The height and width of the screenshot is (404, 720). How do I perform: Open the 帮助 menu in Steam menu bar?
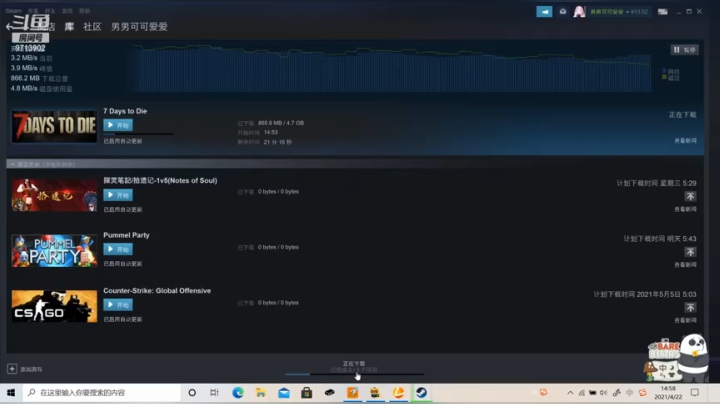click(84, 11)
